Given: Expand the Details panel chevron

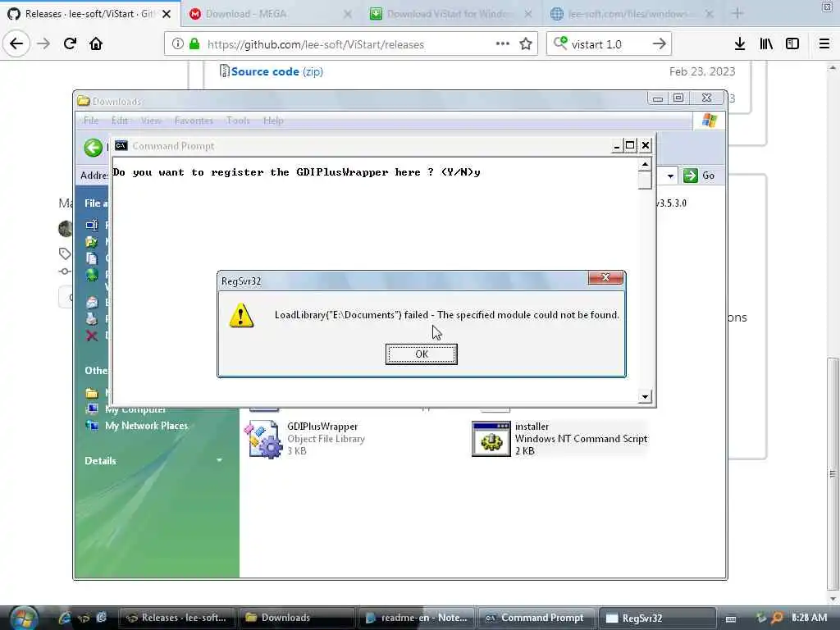Looking at the screenshot, I should [219, 461].
